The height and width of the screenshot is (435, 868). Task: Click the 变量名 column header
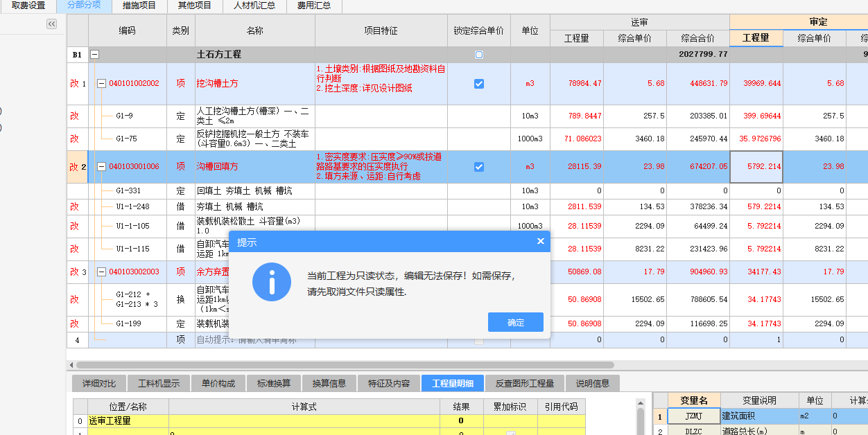tap(694, 400)
